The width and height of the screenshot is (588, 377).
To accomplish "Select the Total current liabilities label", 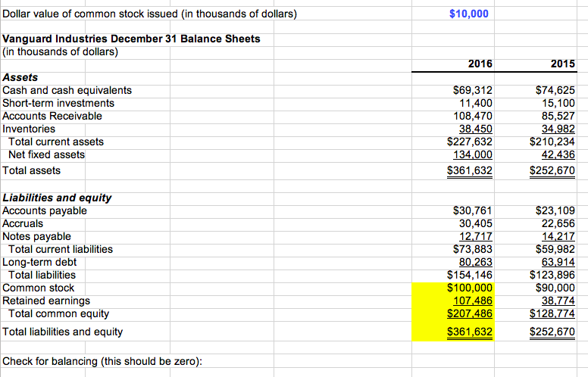I will 61,249.
